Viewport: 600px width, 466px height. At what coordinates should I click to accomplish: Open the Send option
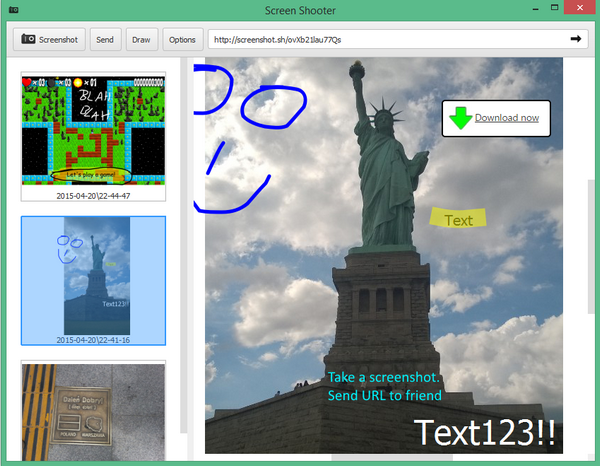pyautogui.click(x=105, y=39)
